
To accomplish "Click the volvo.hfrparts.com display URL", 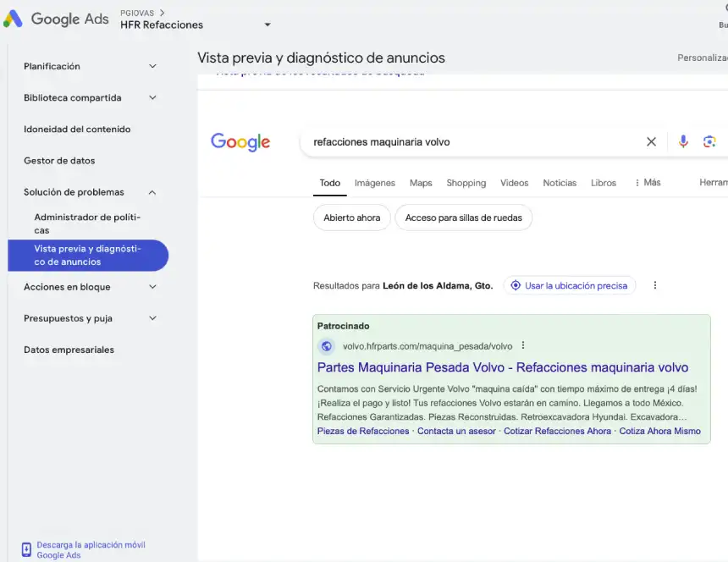I will tap(427, 346).
